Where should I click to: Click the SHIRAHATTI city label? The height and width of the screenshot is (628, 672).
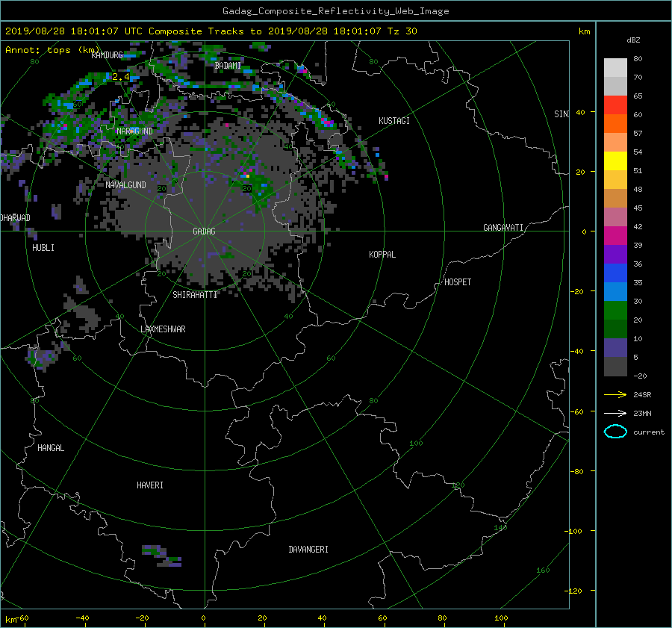point(195,295)
